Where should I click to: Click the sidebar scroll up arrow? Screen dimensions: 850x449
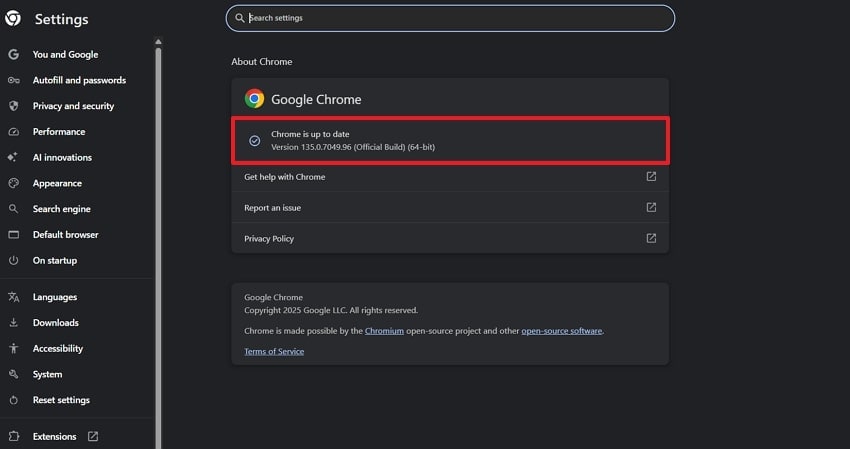coord(158,42)
